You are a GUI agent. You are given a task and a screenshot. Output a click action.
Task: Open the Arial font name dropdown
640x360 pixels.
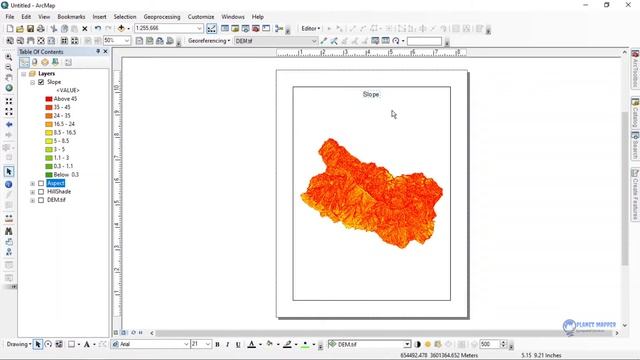[x=186, y=344]
